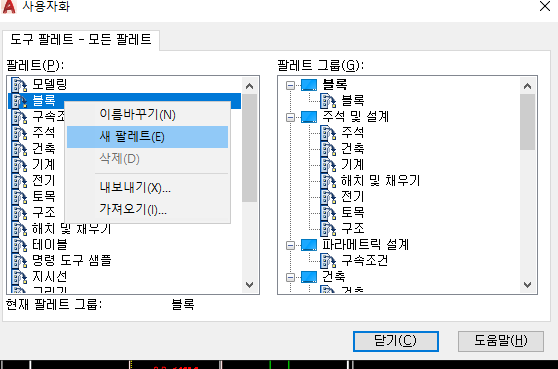Select 명령 도구 샘플 label in the palette list

pos(72,261)
